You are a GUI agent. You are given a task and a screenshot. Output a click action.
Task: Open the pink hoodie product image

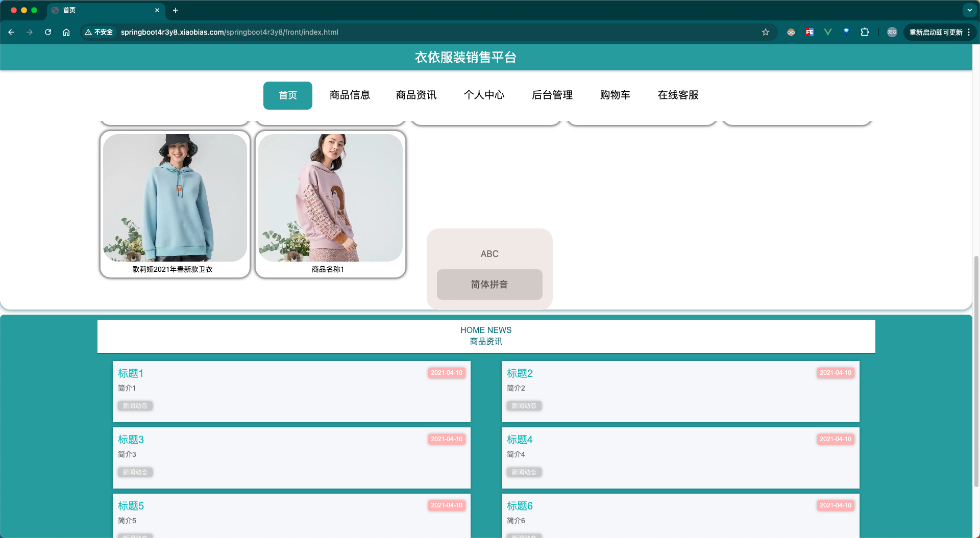coord(330,198)
